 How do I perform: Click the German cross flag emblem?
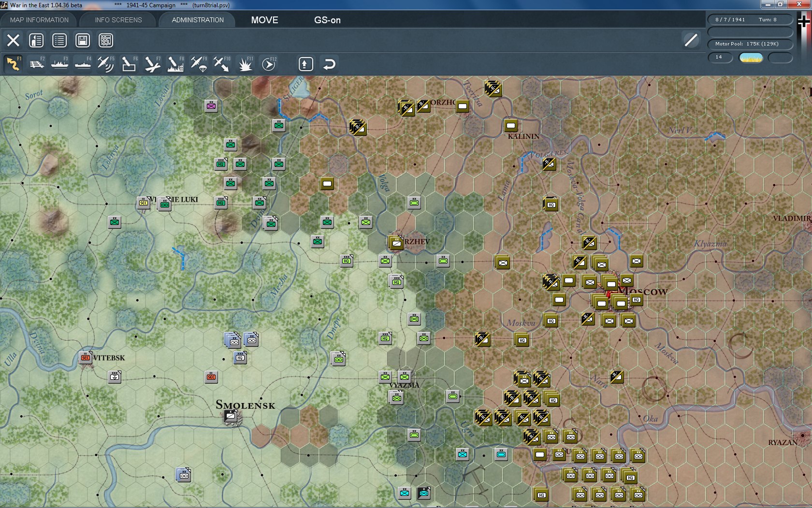804,22
